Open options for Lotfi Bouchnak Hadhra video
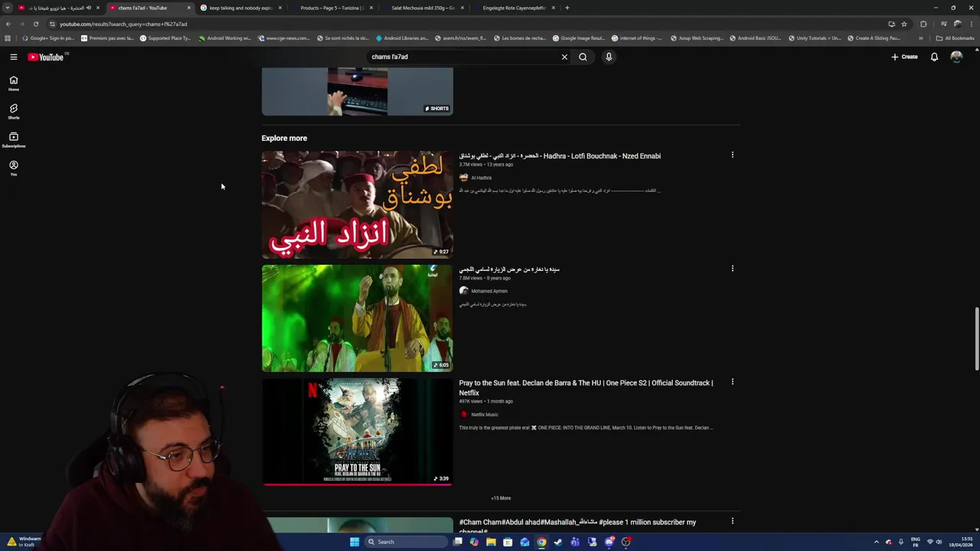Image resolution: width=980 pixels, height=551 pixels. [732, 155]
